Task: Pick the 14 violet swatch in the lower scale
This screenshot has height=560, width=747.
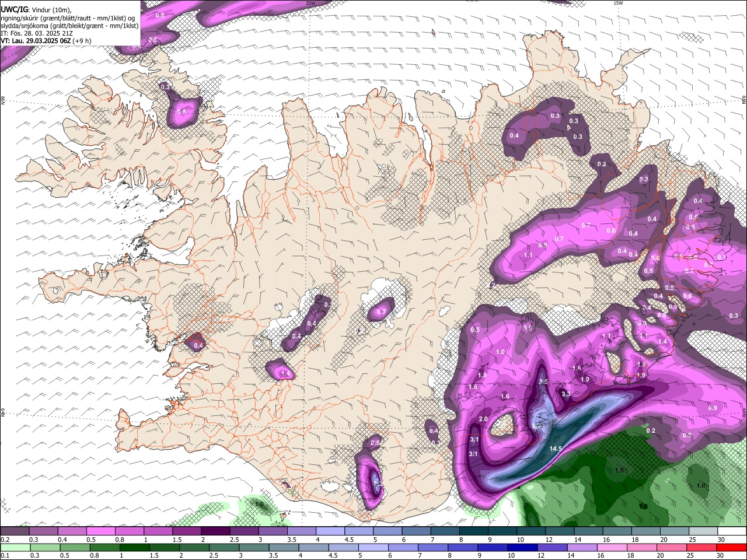Action: point(582,547)
